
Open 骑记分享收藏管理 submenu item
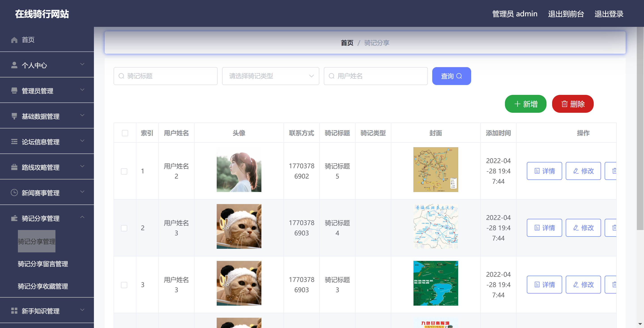coord(43,286)
